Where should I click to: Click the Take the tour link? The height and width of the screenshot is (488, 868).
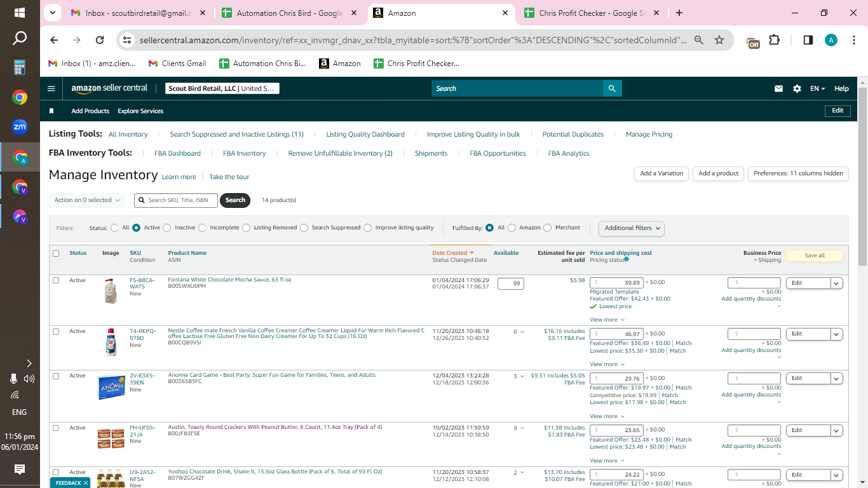pos(229,177)
